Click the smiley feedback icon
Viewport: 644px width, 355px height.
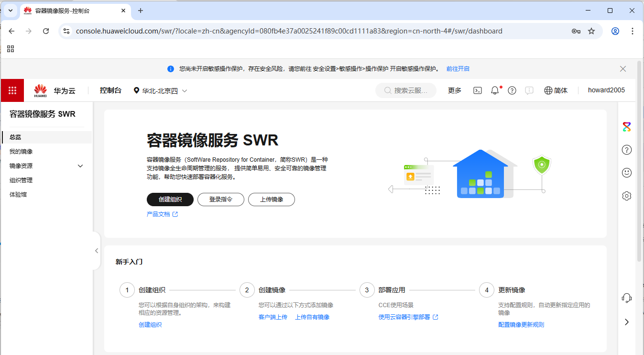tap(627, 173)
